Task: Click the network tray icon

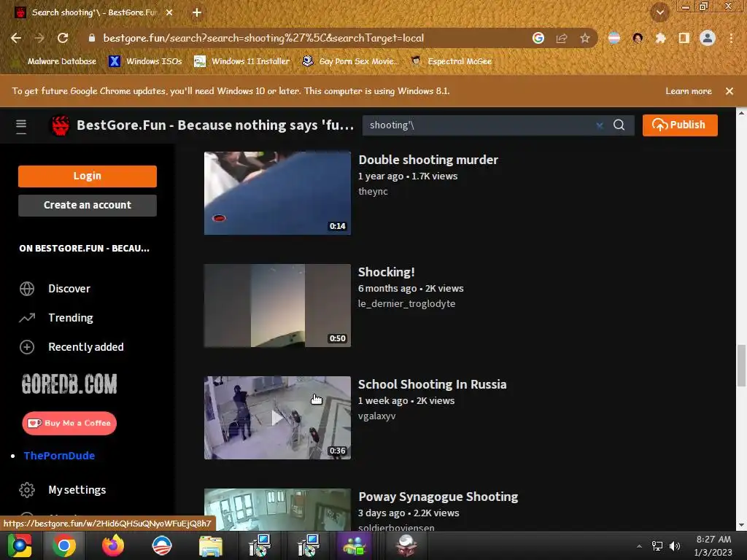Action: [x=657, y=546]
